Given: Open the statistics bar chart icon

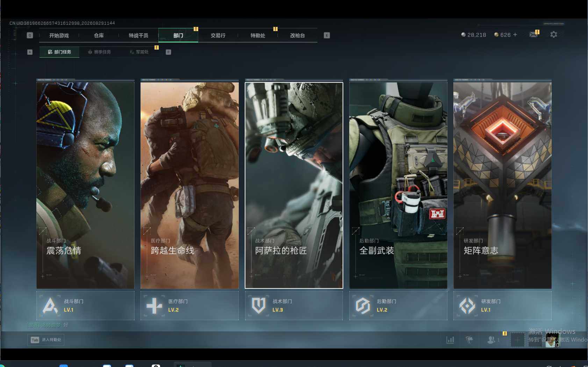Looking at the screenshot, I should pyautogui.click(x=450, y=339).
